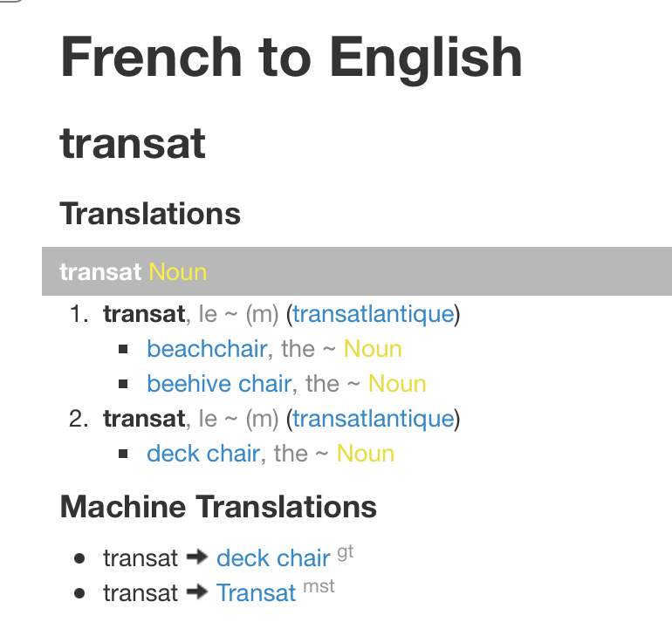Click the Noun label beside deck chair, the ~
This screenshot has width=672, height=629.
(x=366, y=454)
